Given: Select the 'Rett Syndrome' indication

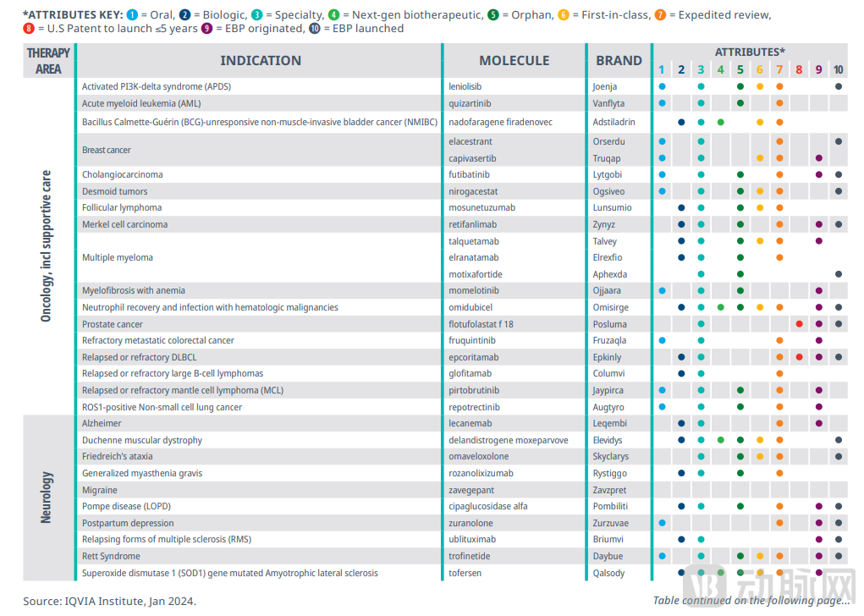Looking at the screenshot, I should click(x=112, y=556).
